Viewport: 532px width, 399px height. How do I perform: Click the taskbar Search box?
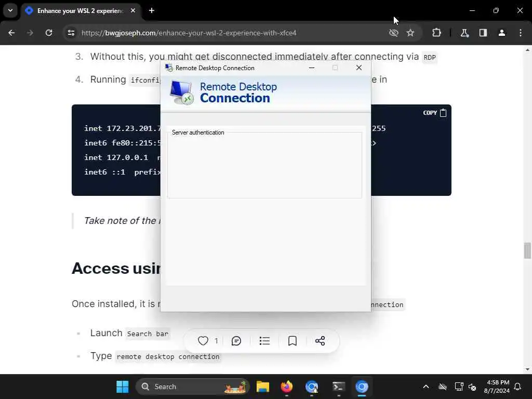192,387
